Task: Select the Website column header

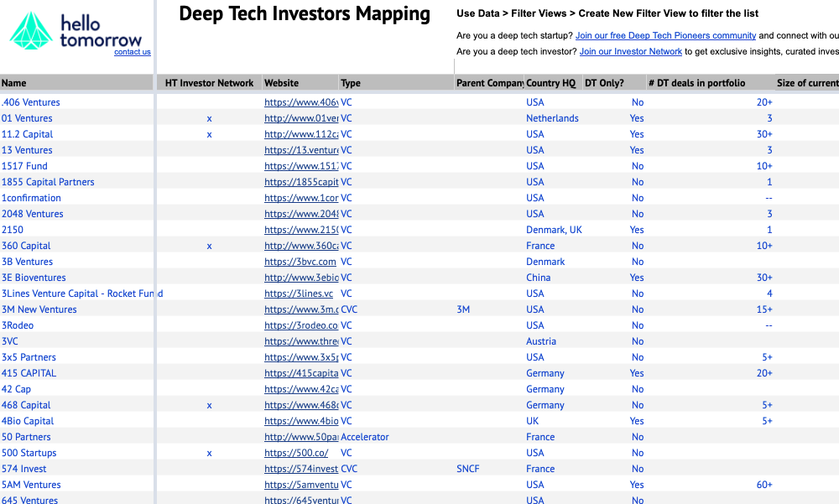Action: tap(281, 83)
